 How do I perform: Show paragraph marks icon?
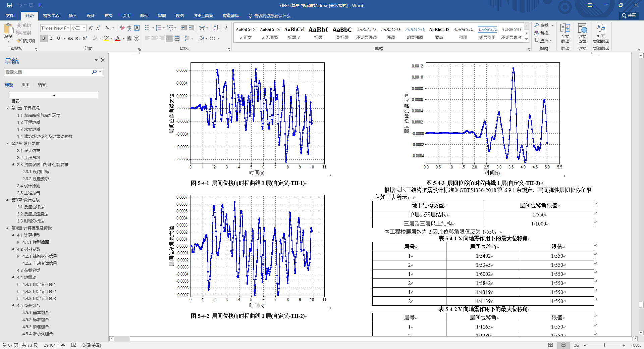227,28
